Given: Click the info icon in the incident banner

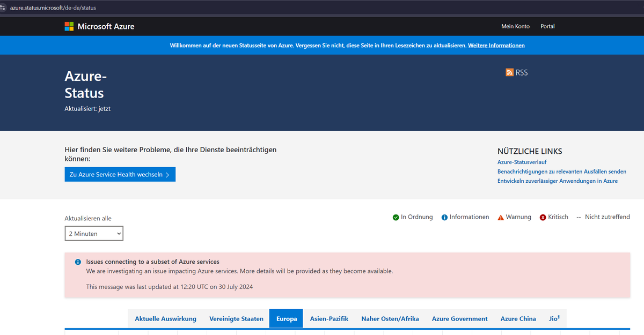Looking at the screenshot, I should 78,262.
